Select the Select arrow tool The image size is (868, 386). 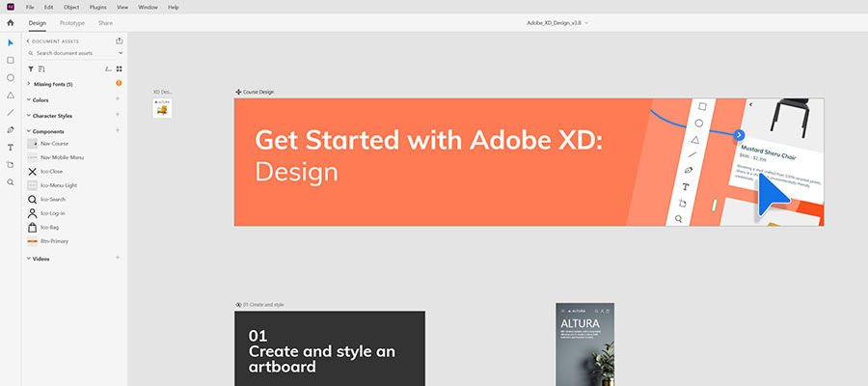pos(10,42)
